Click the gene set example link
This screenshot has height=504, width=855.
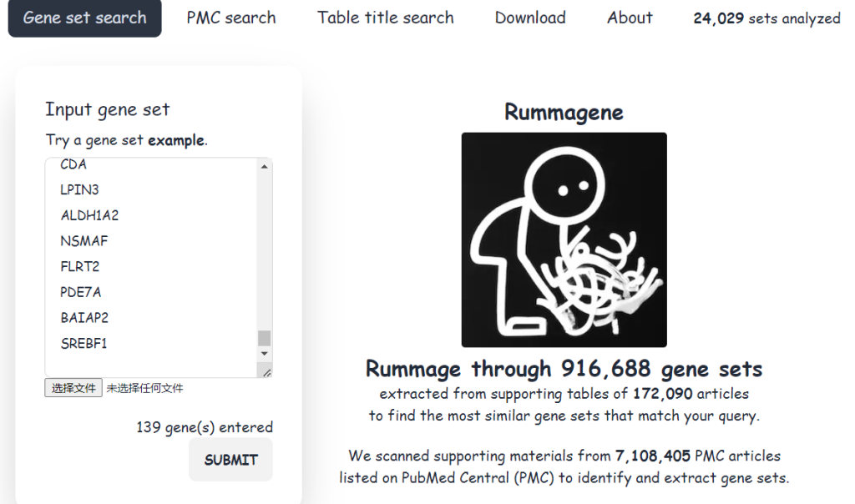pos(175,140)
